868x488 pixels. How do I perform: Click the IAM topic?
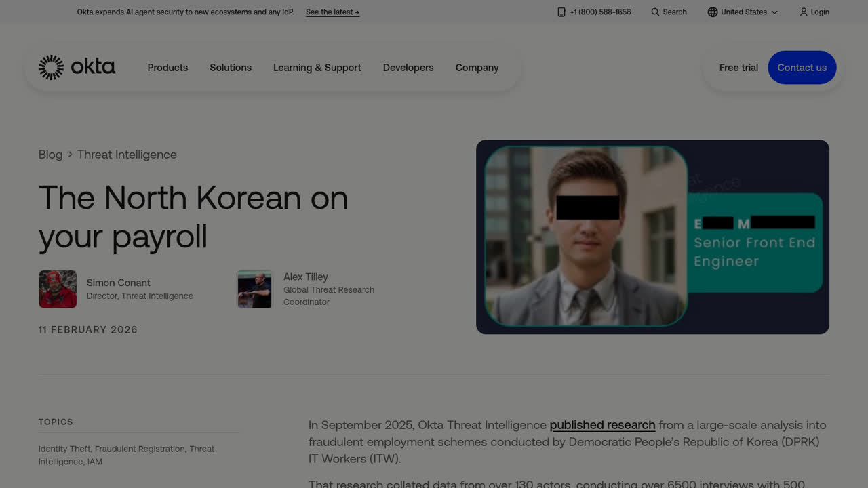tap(94, 462)
